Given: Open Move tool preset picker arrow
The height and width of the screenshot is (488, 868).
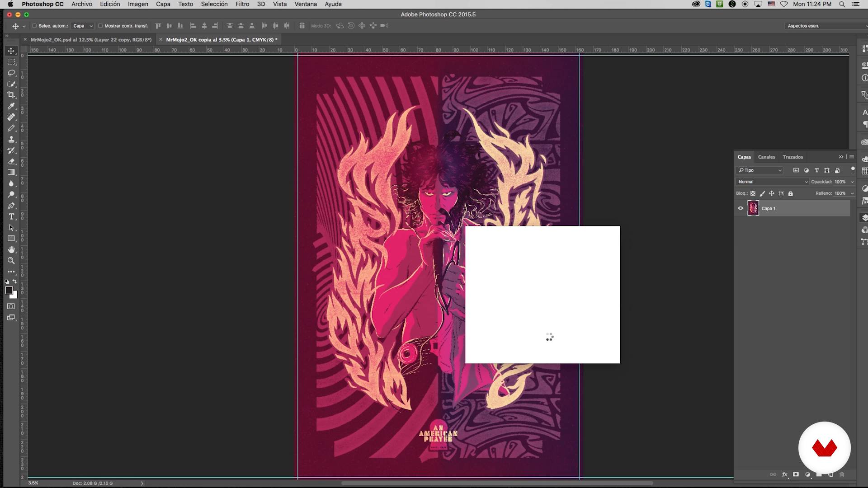Looking at the screenshot, I should point(24,26).
